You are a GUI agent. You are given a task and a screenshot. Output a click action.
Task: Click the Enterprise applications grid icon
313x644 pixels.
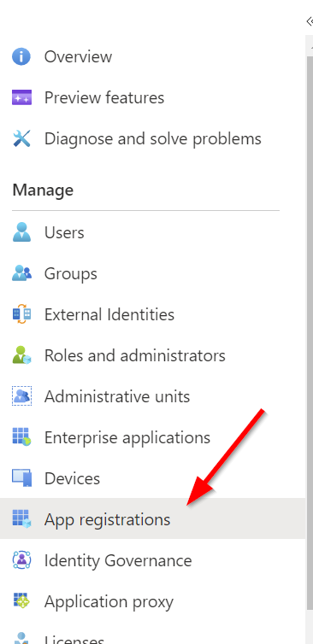pyautogui.click(x=21, y=437)
